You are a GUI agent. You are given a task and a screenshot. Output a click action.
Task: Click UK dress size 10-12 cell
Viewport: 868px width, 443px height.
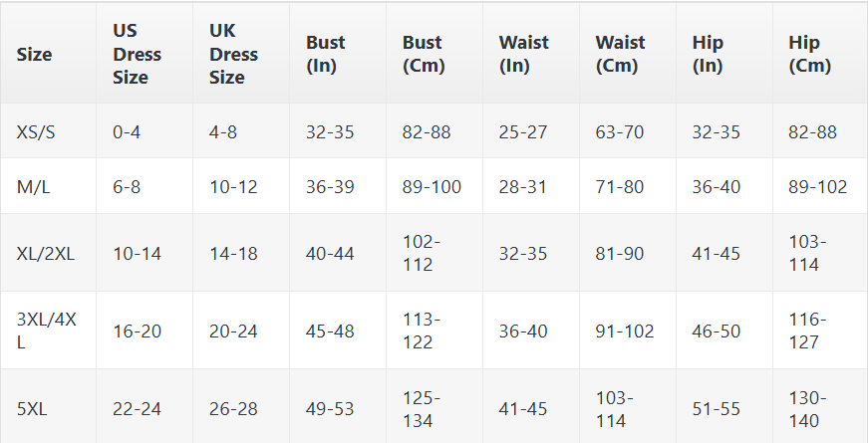[233, 186]
